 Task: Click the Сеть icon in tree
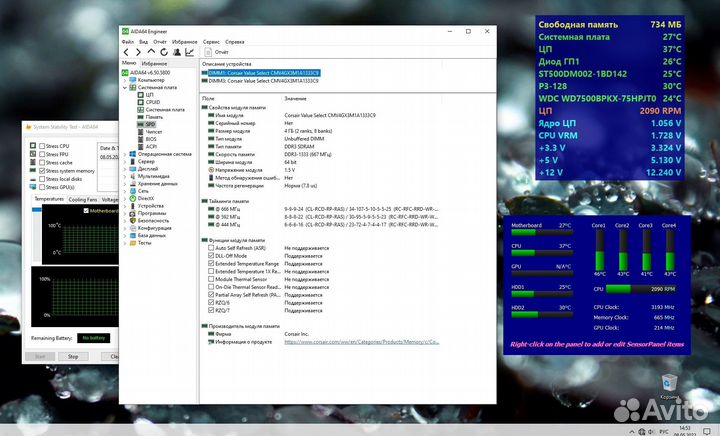tap(133, 191)
